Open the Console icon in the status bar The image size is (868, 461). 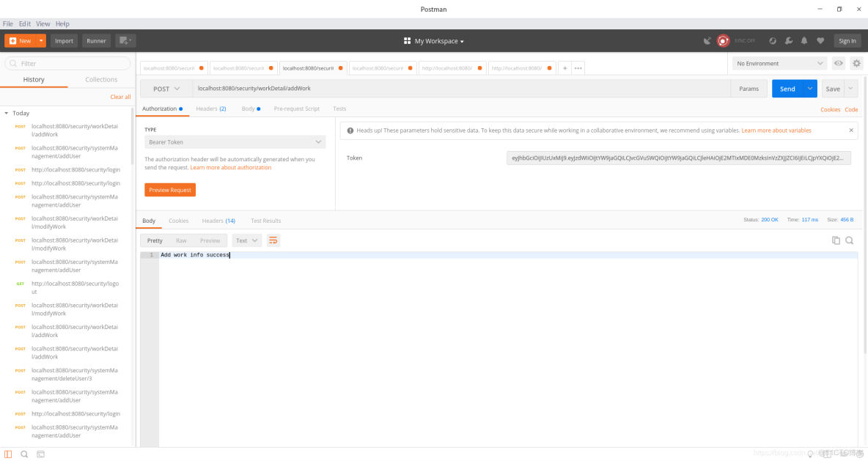[40, 454]
